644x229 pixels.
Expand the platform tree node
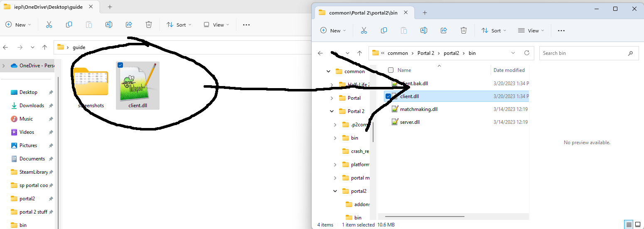335,165
